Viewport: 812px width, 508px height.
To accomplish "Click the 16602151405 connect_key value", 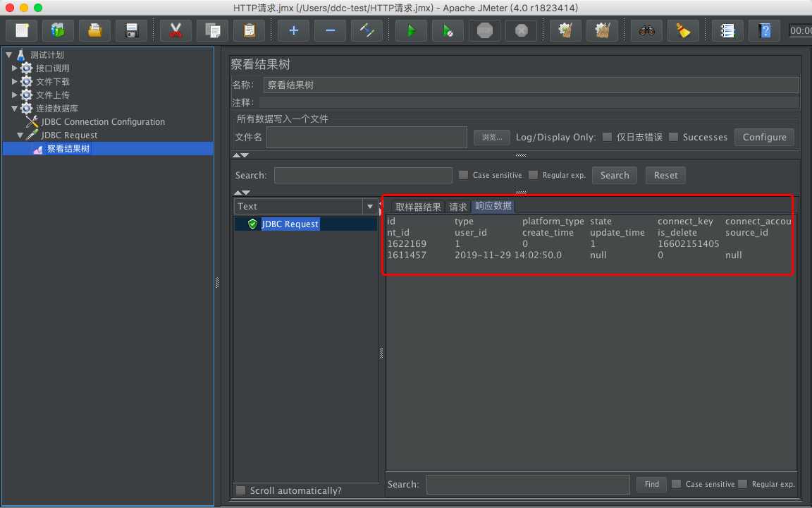I will (688, 243).
